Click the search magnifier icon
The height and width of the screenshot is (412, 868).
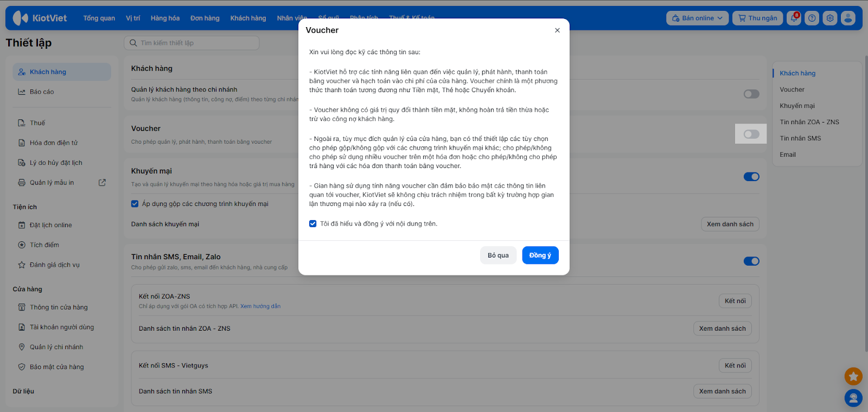133,43
